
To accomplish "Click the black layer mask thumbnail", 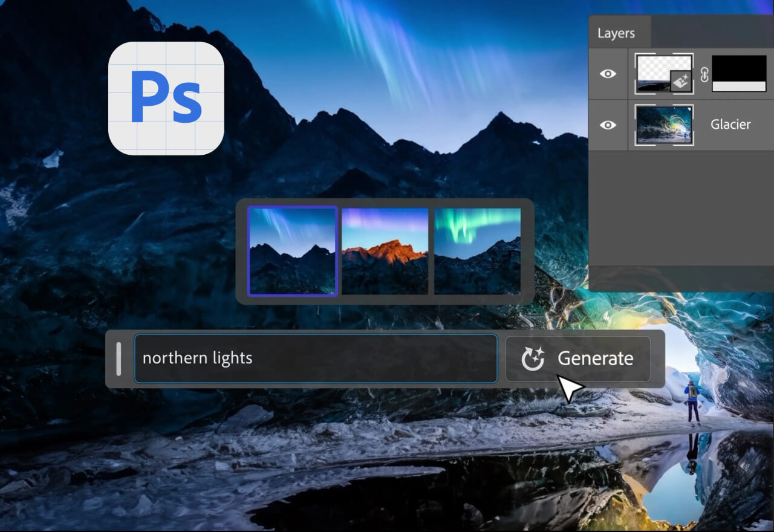I will pyautogui.click(x=738, y=73).
